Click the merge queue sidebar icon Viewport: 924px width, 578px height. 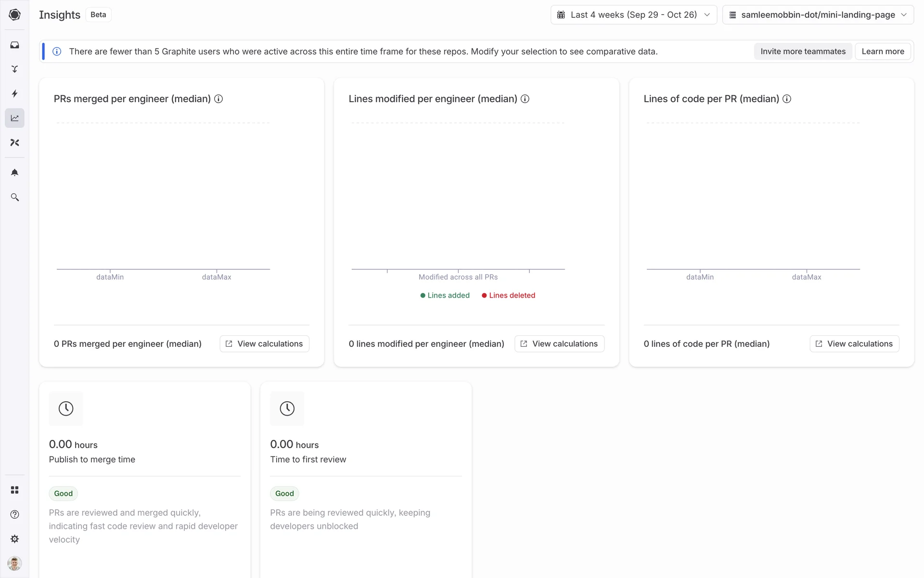tap(14, 69)
